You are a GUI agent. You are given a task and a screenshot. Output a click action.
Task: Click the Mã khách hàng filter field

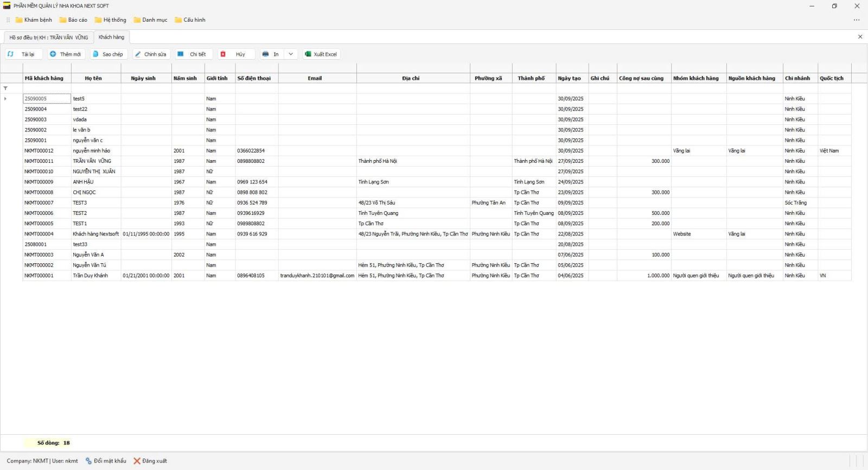click(x=47, y=88)
